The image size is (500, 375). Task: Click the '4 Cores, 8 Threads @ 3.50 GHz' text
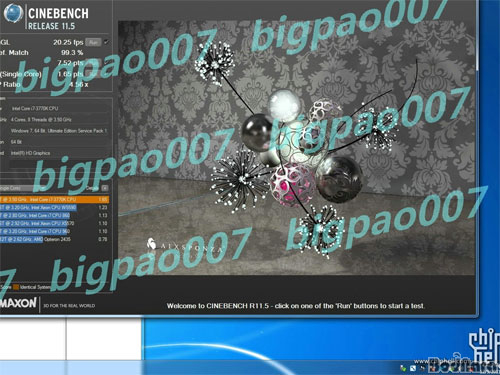tap(41, 119)
